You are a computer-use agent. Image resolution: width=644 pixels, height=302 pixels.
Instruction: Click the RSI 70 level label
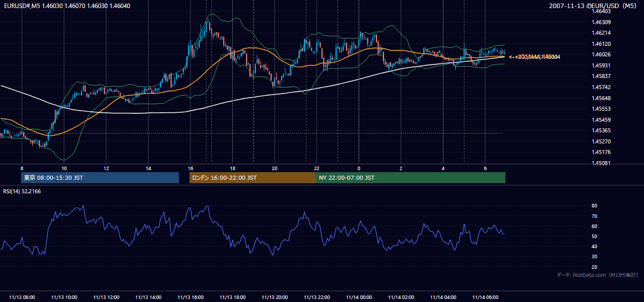(x=594, y=216)
